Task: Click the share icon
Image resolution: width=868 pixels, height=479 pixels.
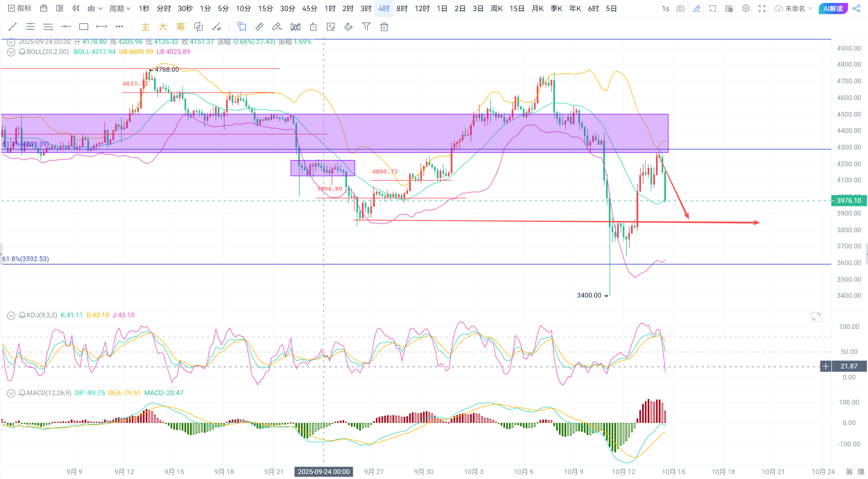Action: coord(857,9)
